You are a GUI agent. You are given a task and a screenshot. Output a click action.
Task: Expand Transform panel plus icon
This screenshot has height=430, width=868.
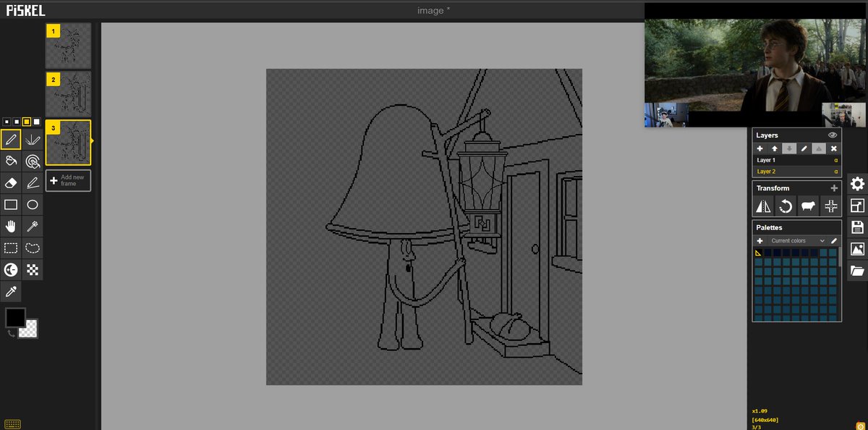pos(834,188)
